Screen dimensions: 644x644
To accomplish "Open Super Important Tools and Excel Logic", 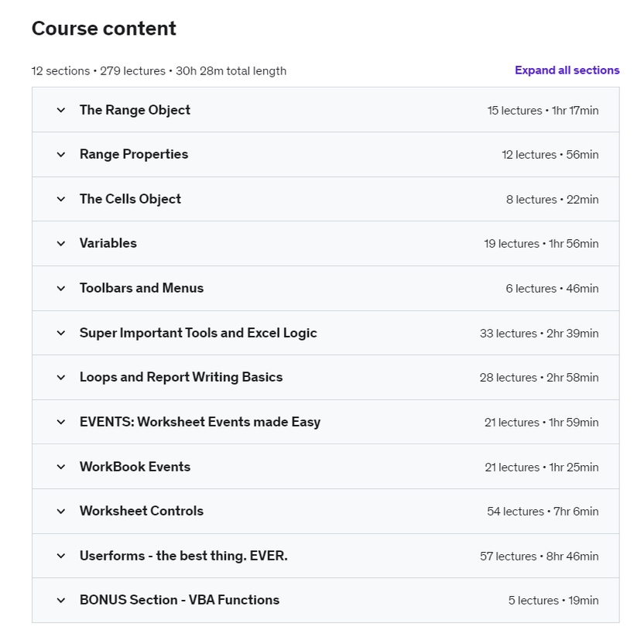I will [198, 333].
